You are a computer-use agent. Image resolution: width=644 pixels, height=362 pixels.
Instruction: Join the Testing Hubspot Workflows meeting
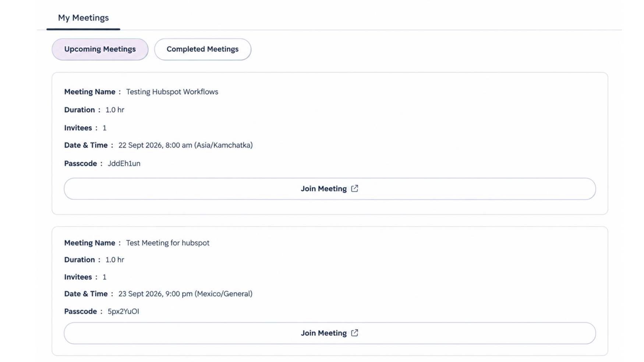click(x=330, y=189)
